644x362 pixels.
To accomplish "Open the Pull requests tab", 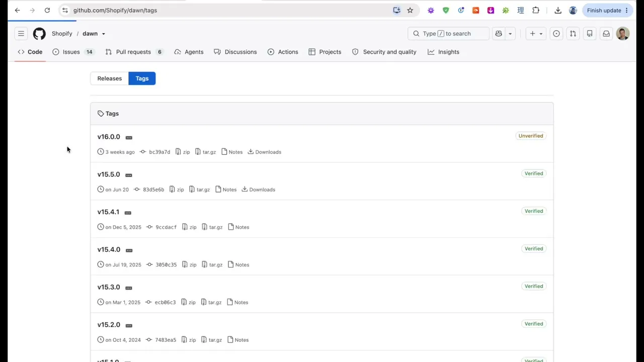I will 134,52.
